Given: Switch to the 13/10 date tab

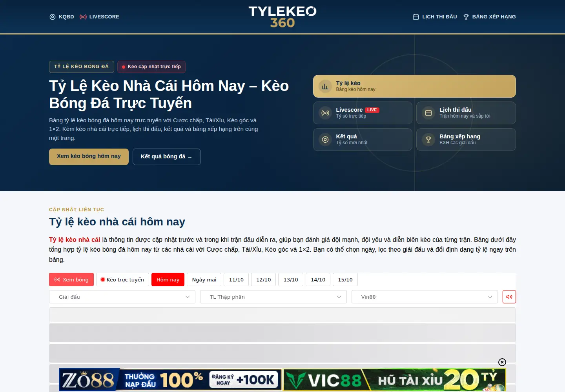Looking at the screenshot, I should pos(291,279).
